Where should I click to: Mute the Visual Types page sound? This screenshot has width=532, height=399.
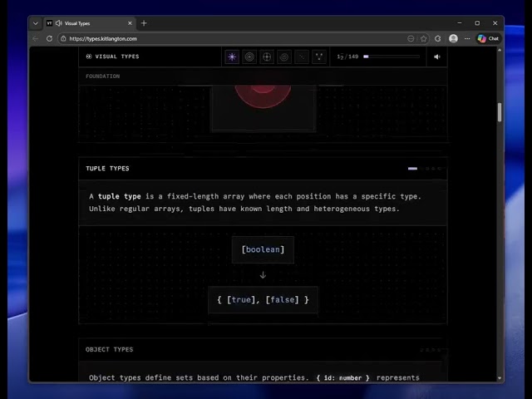437,57
